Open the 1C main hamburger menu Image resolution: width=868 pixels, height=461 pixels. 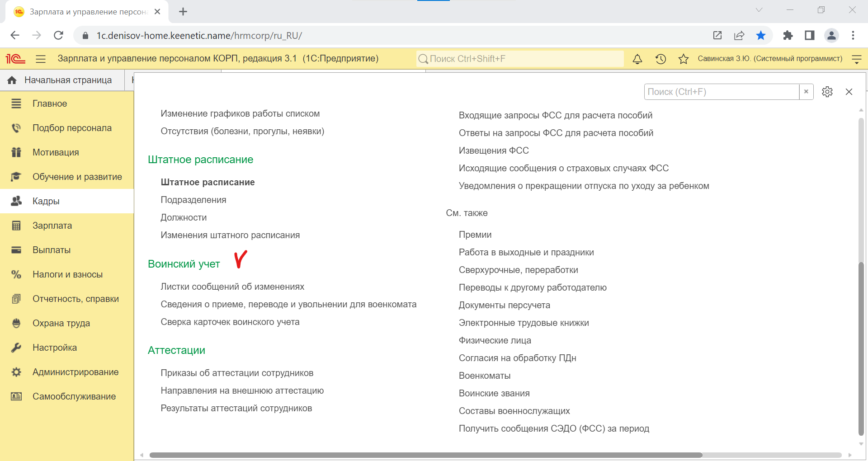coord(41,59)
